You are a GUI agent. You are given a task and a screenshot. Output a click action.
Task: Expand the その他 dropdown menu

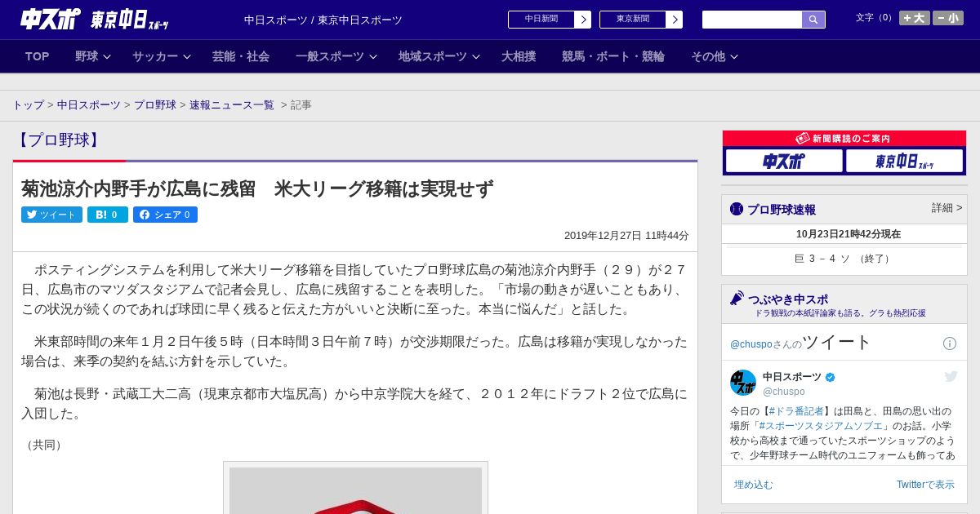point(715,56)
